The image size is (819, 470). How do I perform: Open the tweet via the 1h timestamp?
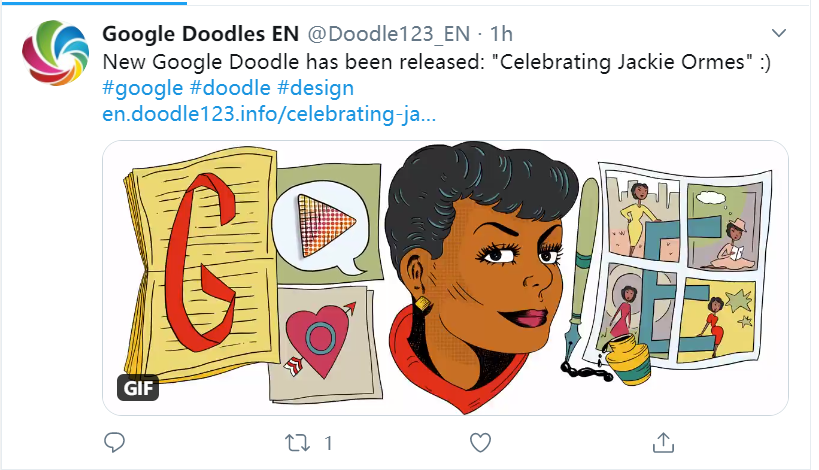pos(501,34)
